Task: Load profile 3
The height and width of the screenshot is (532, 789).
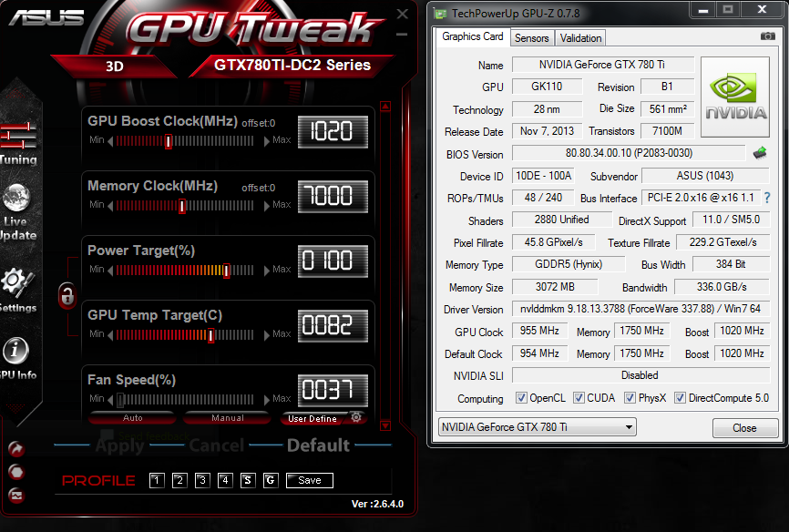Action: point(202,480)
